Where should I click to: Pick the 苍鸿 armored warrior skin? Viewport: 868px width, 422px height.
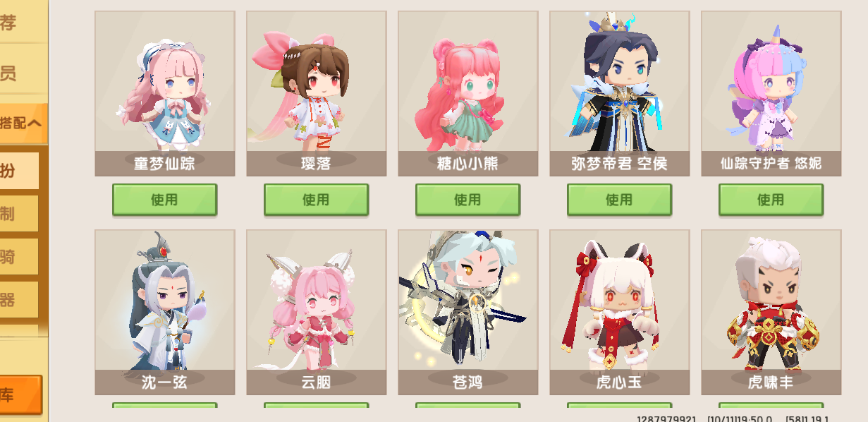coord(467,312)
